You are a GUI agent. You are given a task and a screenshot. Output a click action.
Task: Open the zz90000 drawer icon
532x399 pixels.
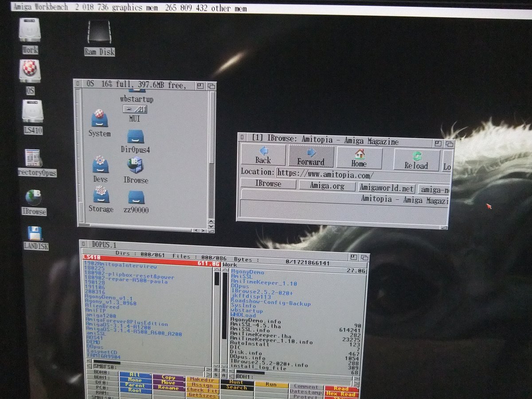click(136, 197)
